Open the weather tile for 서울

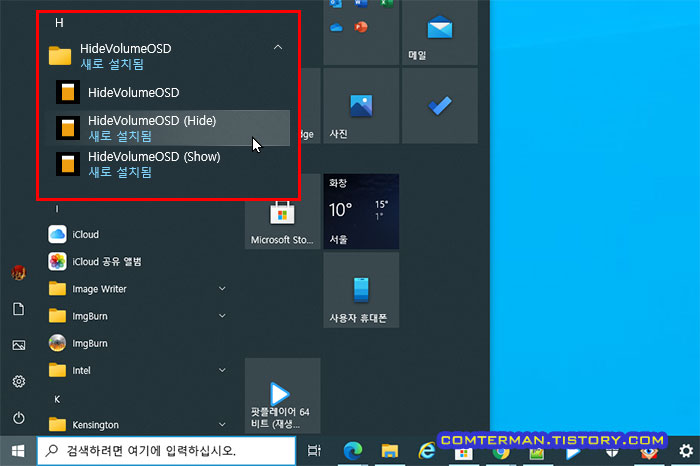point(361,212)
